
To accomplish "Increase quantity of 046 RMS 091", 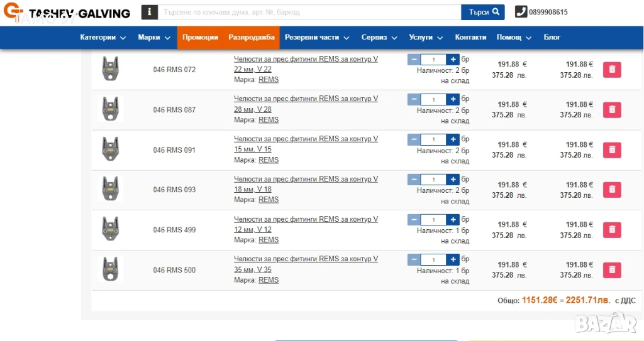I will tap(453, 139).
